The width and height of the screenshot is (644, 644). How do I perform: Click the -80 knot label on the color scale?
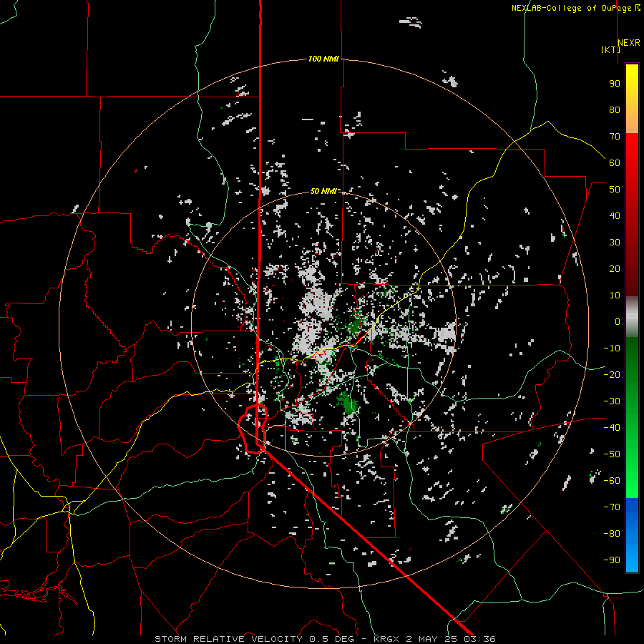coord(612,534)
